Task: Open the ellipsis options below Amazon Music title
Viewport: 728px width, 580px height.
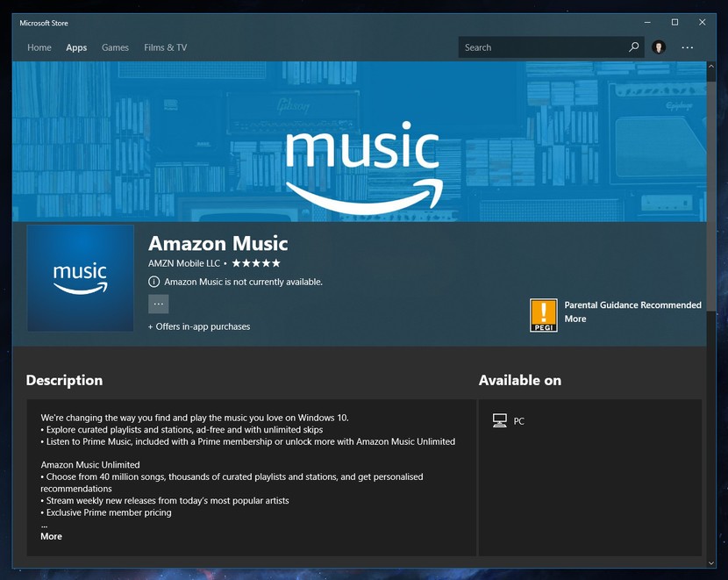Action: (158, 303)
